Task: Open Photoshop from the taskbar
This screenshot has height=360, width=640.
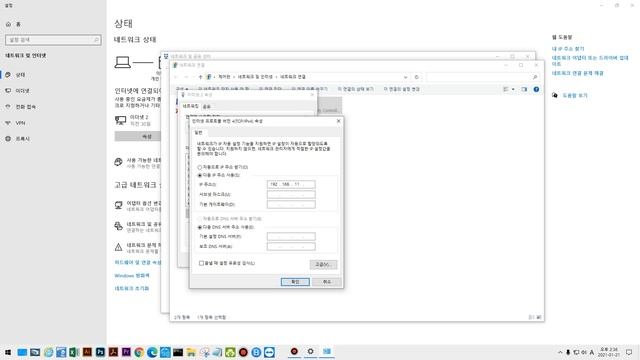Action: point(100,352)
